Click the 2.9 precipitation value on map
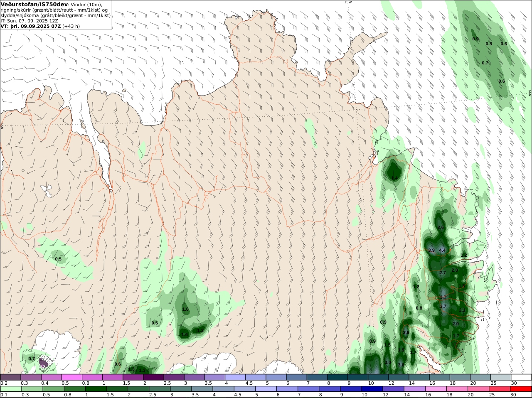This screenshot has height=398, width=532. [x=456, y=324]
